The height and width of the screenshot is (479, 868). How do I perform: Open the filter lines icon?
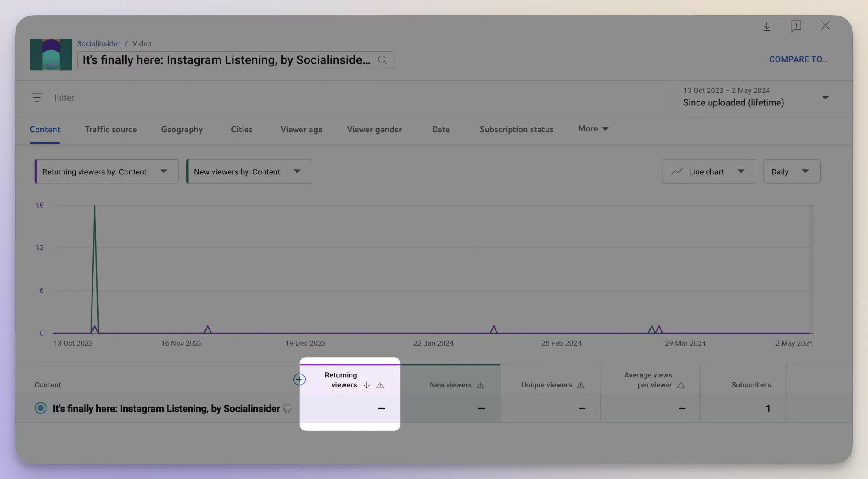[37, 98]
